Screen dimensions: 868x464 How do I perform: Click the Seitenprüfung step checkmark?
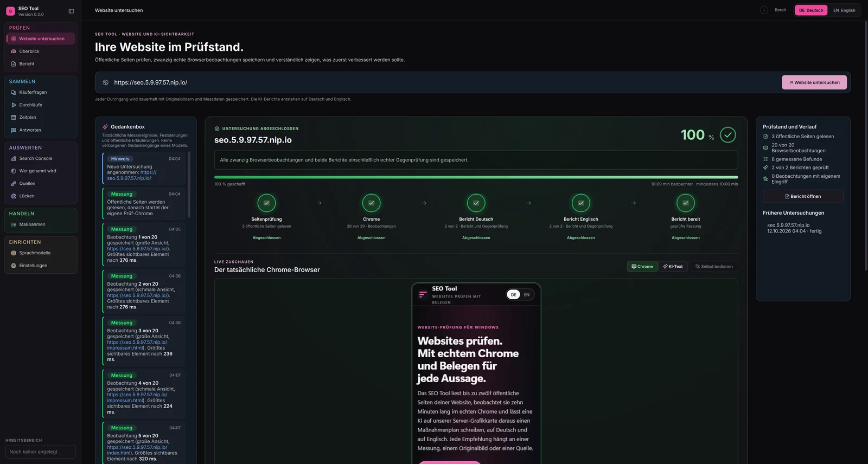click(x=266, y=203)
